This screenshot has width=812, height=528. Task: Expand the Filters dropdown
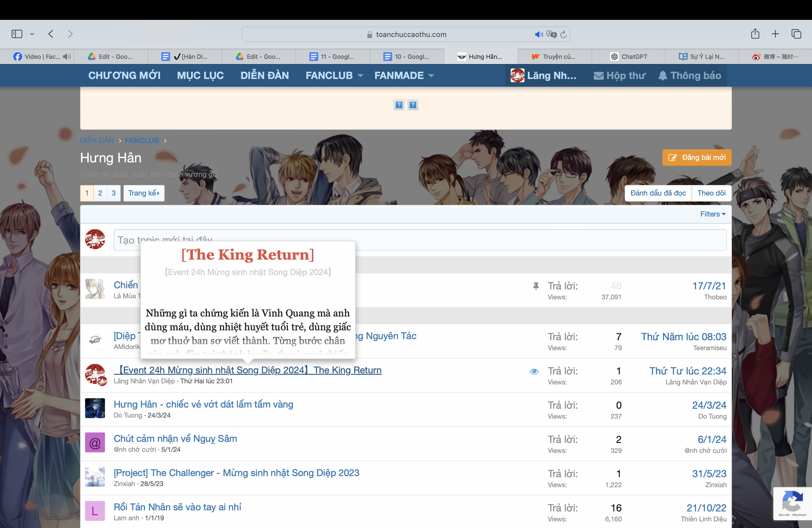click(713, 214)
